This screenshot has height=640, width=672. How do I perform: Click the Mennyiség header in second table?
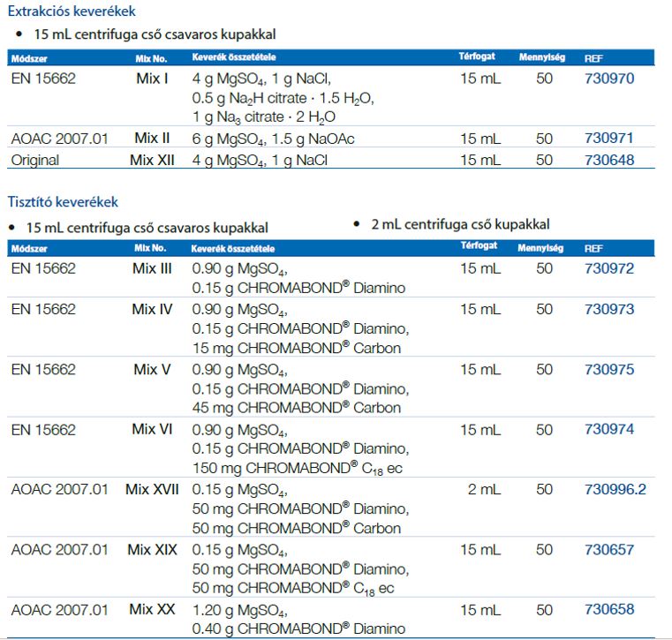[540, 248]
